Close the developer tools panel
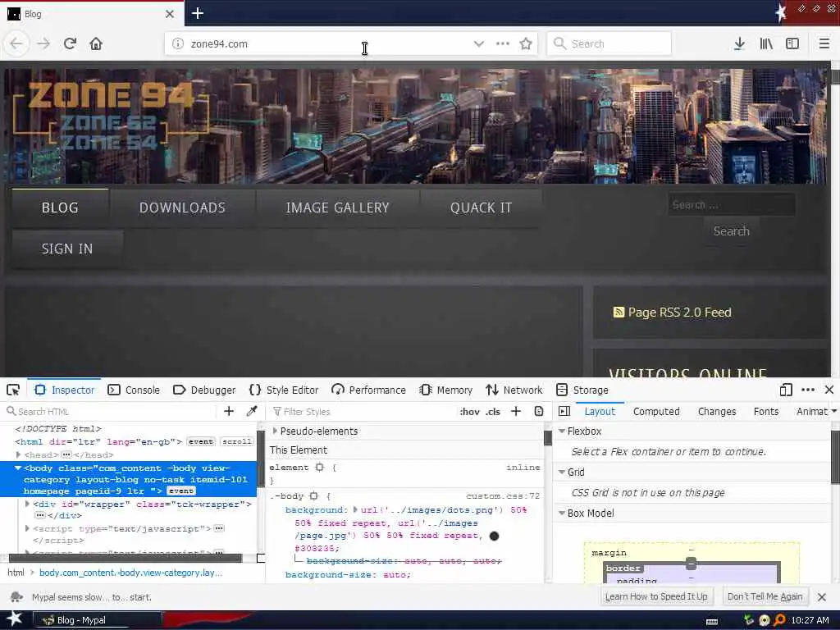 click(x=829, y=390)
